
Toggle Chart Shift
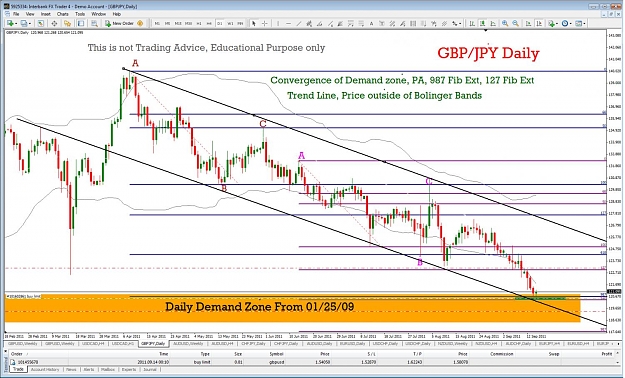click(539, 24)
